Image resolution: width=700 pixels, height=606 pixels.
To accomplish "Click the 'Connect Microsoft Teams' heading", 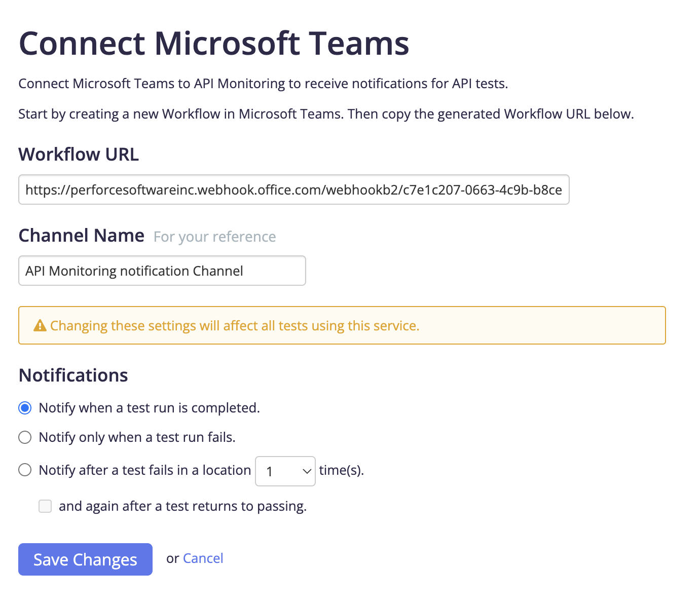I will click(214, 43).
